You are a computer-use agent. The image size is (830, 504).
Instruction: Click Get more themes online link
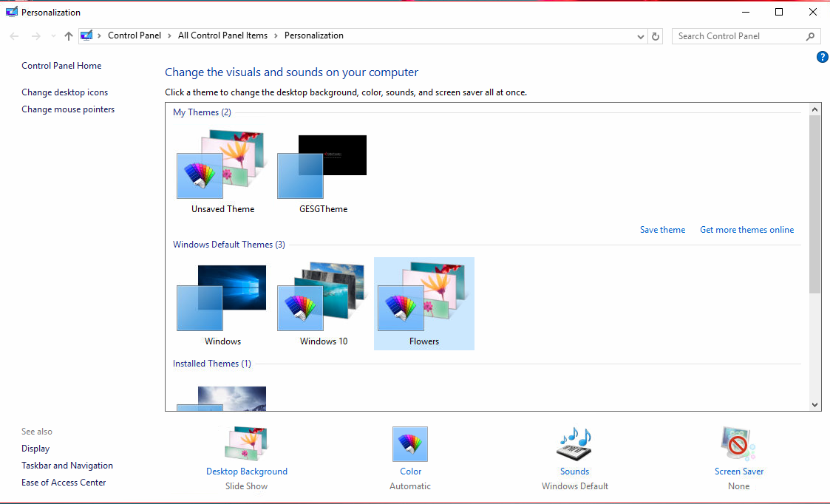click(x=747, y=230)
